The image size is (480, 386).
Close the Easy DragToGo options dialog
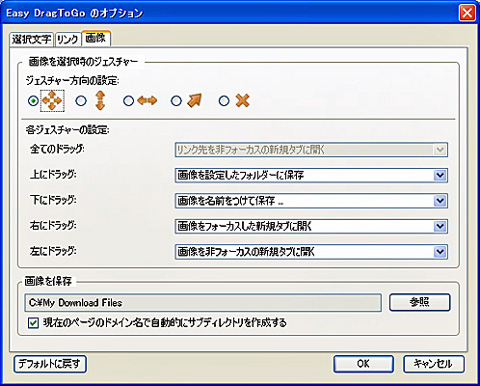coord(467,13)
